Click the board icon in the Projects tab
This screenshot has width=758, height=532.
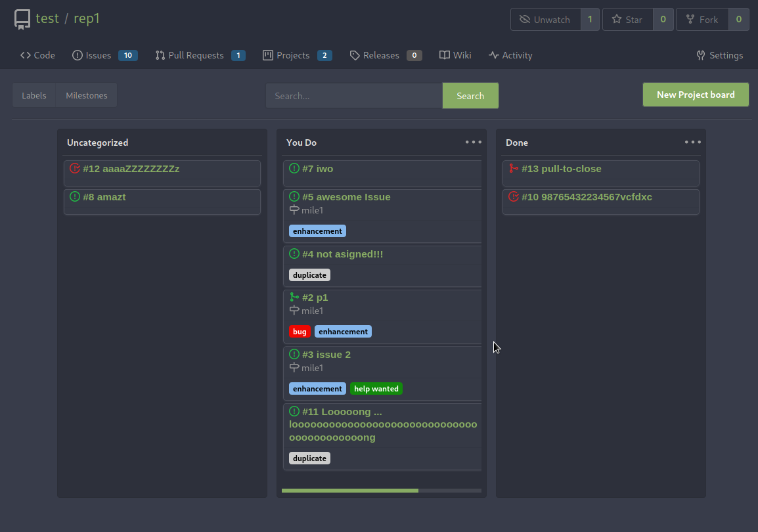click(x=268, y=55)
